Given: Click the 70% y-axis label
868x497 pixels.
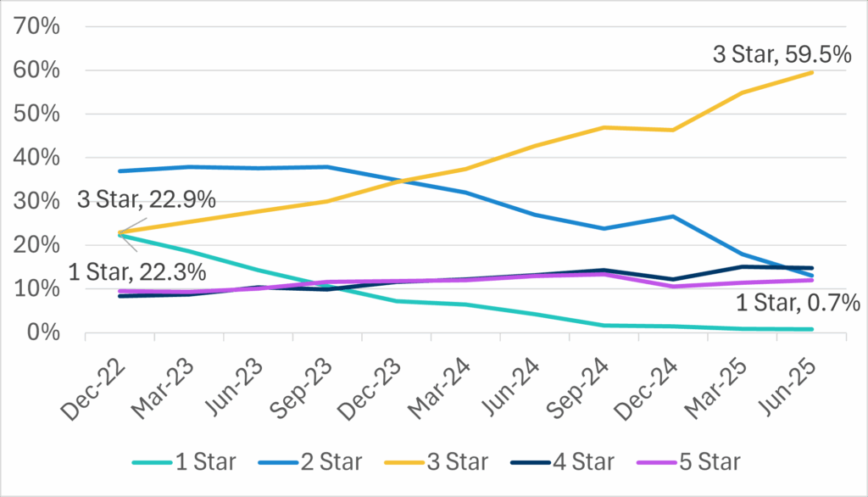Looking at the screenshot, I should click(x=38, y=26).
